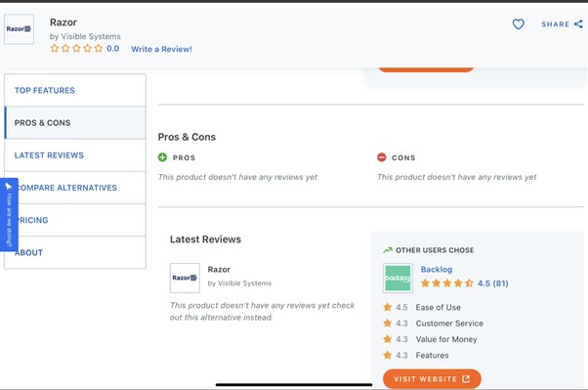Click the Latest Reviews heading
This screenshot has width=588, height=390.
pyautogui.click(x=205, y=239)
